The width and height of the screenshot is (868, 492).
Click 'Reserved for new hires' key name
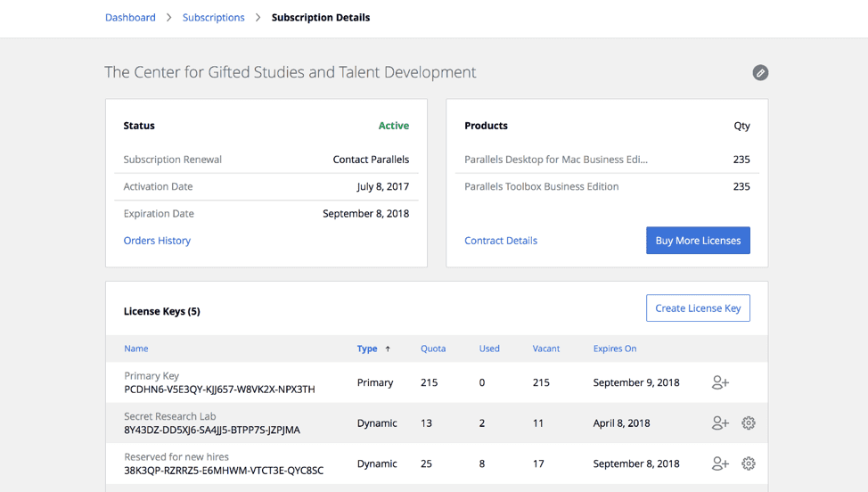coord(176,456)
